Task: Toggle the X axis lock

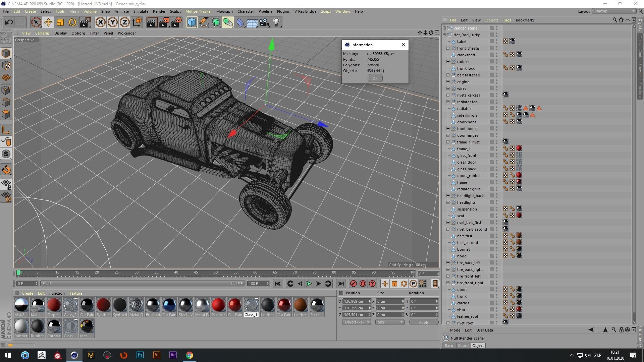Action: click(100, 22)
